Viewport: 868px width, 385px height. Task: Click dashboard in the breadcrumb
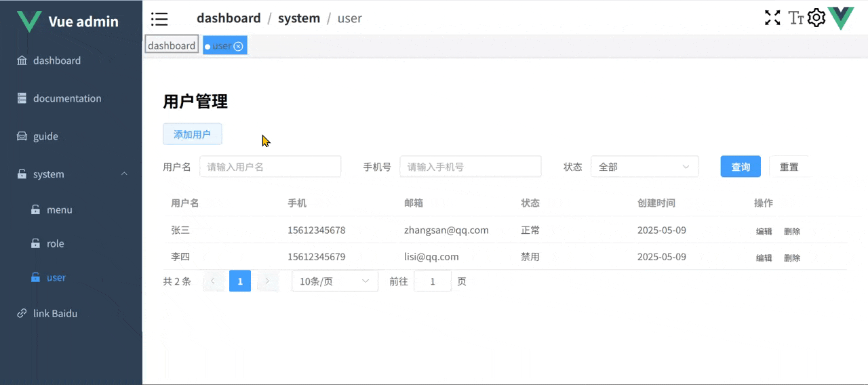click(x=229, y=18)
